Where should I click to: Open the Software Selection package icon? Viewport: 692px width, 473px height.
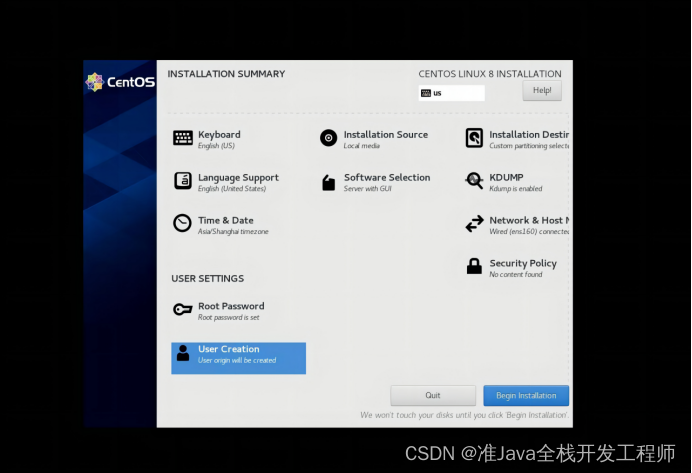(x=328, y=182)
